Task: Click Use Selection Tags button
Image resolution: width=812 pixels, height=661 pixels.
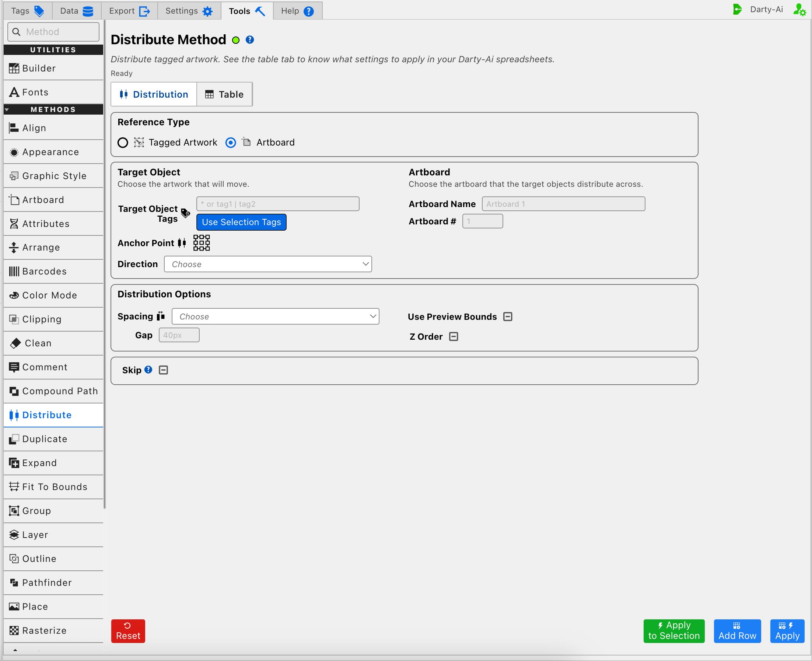Action: tap(241, 223)
